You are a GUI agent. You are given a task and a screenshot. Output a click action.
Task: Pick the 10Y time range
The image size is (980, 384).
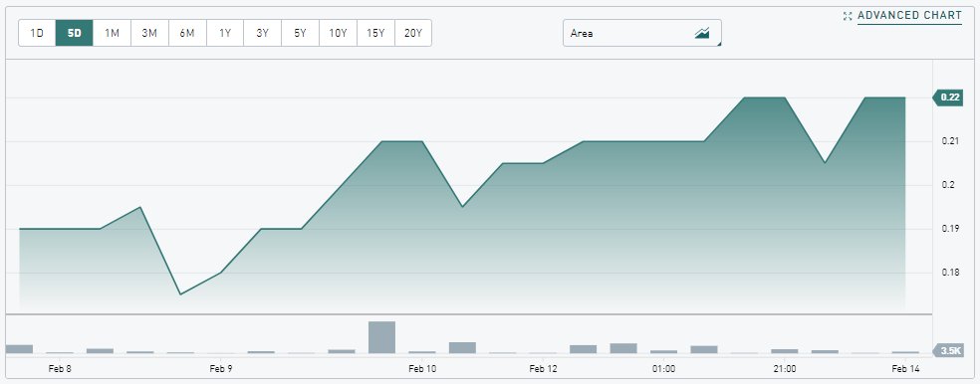tap(339, 33)
